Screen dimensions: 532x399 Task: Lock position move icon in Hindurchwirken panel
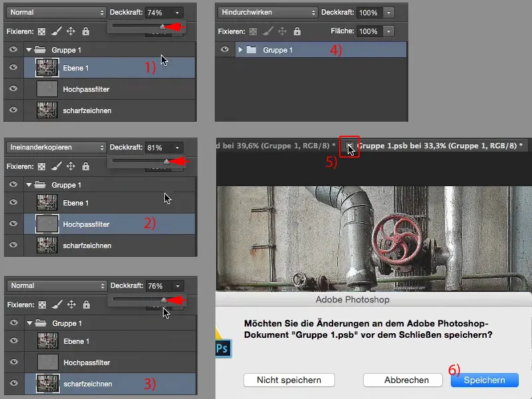coord(282,31)
